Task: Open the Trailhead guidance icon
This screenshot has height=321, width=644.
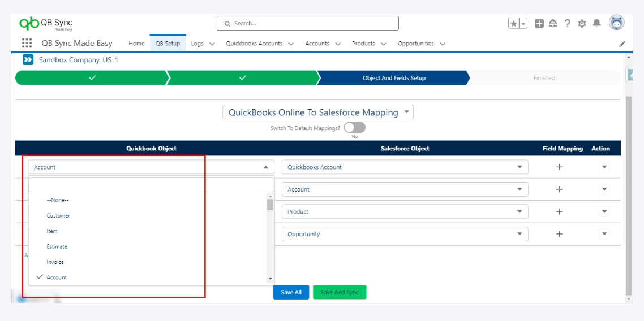Action: point(553,24)
